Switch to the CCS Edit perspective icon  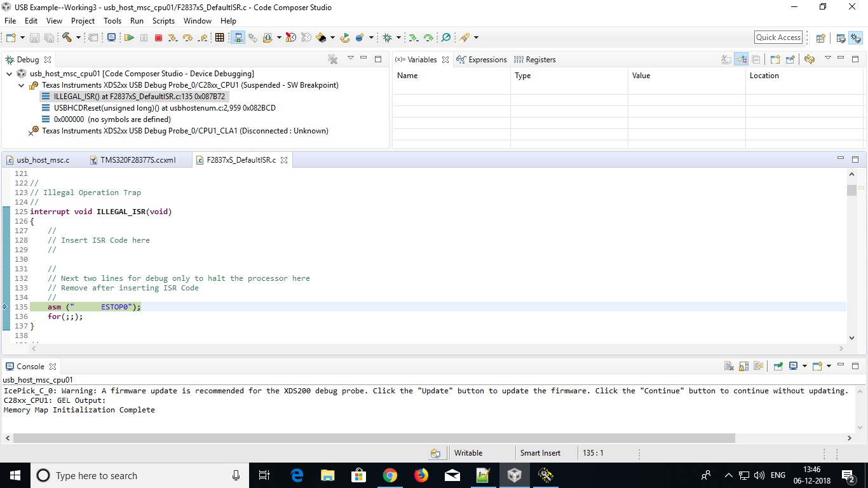tap(841, 37)
